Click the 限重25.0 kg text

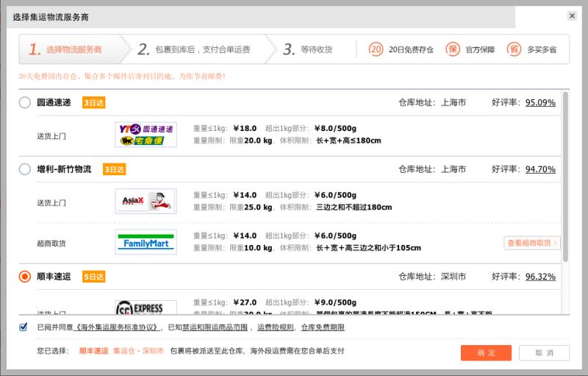coord(251,207)
